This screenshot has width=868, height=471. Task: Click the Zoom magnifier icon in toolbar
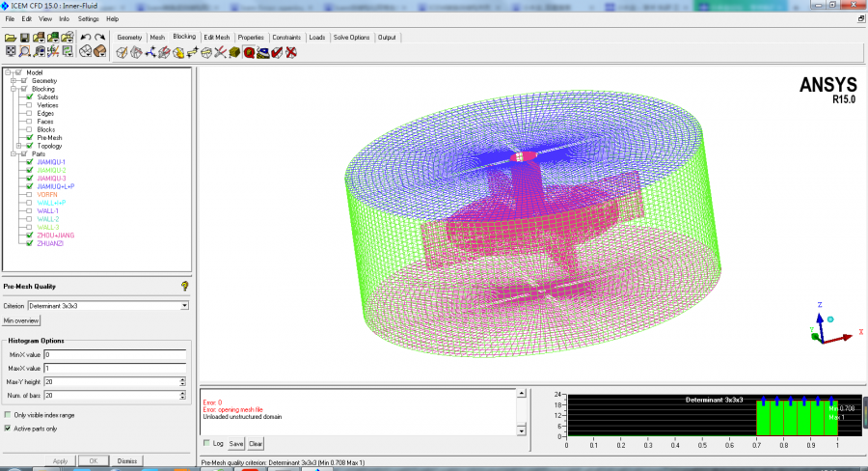click(x=25, y=51)
